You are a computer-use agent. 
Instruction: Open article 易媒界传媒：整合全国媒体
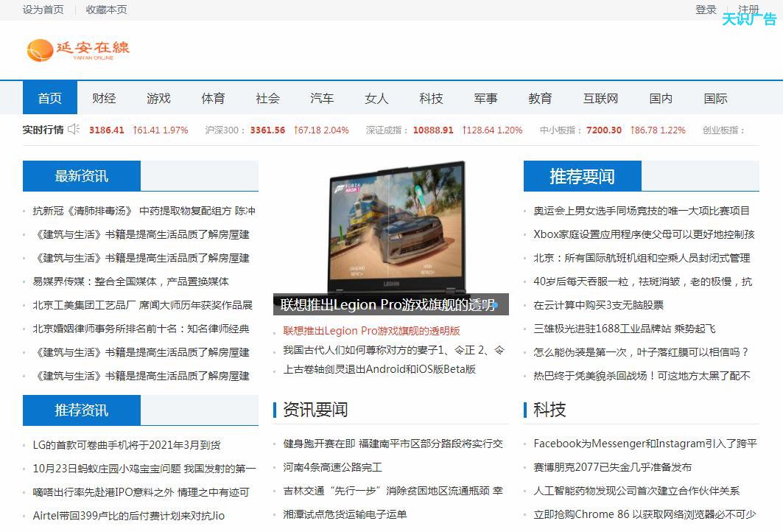(x=131, y=281)
